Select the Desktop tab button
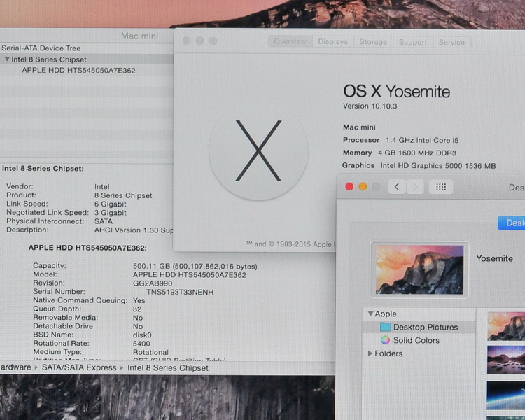Screen dimensions: 525x420 [511, 223]
